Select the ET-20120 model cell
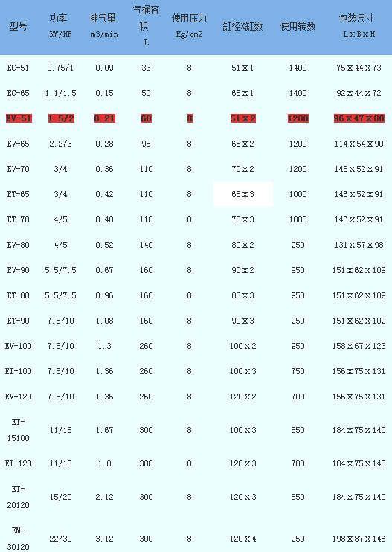 click(x=18, y=497)
